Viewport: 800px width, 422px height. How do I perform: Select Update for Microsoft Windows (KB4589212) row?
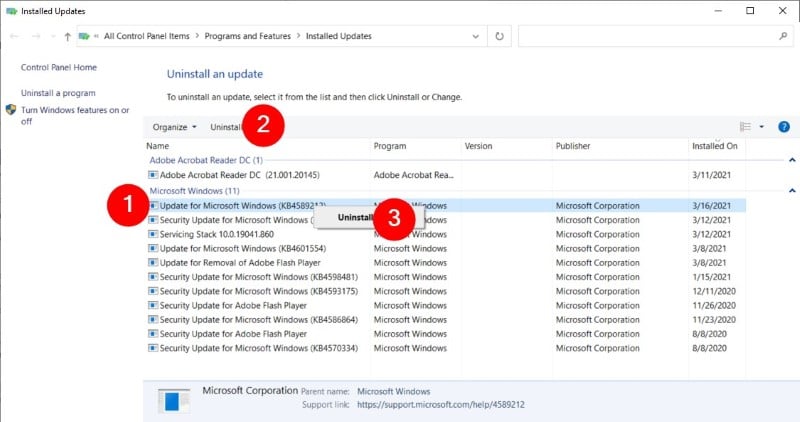[x=447, y=206]
